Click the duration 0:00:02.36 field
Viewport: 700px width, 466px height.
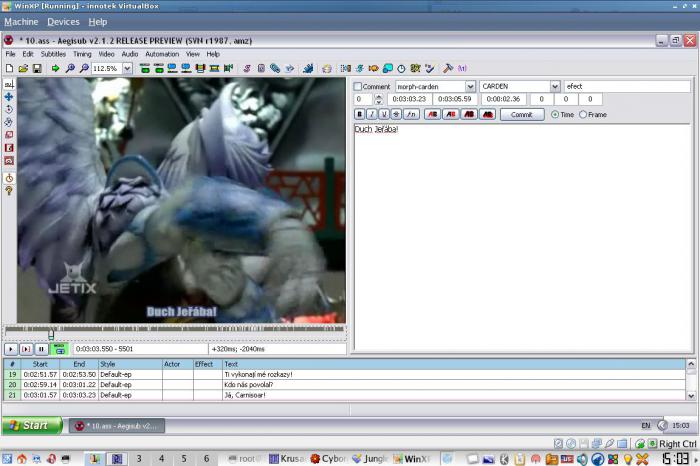coord(504,99)
